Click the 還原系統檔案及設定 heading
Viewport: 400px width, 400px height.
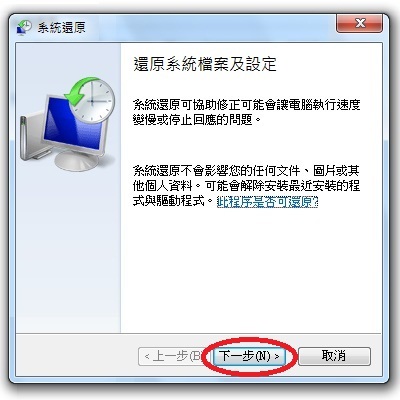pos(204,64)
